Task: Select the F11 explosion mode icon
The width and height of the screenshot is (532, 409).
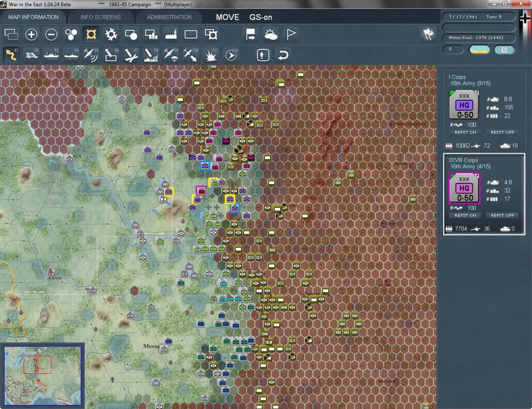Action: click(x=211, y=55)
